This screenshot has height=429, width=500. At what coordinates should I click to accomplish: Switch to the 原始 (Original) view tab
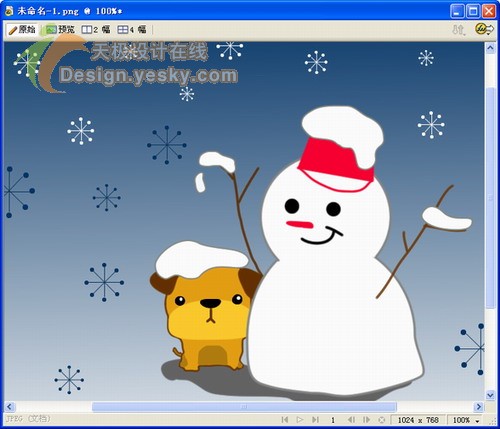pos(22,30)
